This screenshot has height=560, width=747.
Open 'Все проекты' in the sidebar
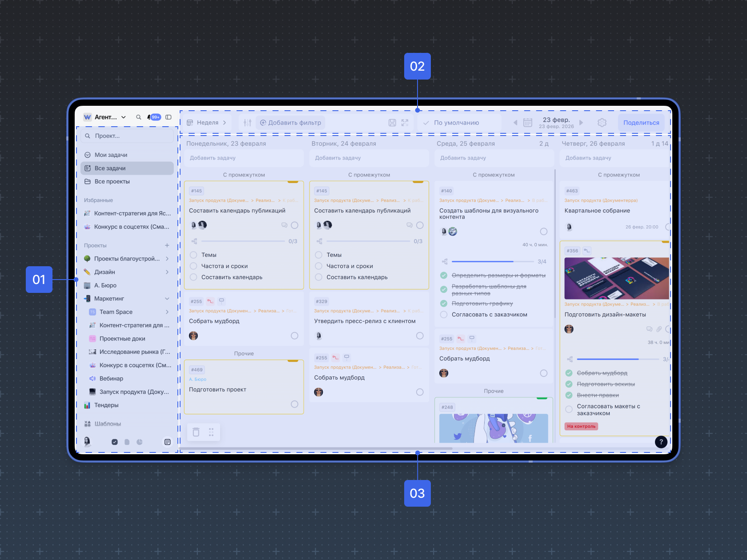coord(112,182)
